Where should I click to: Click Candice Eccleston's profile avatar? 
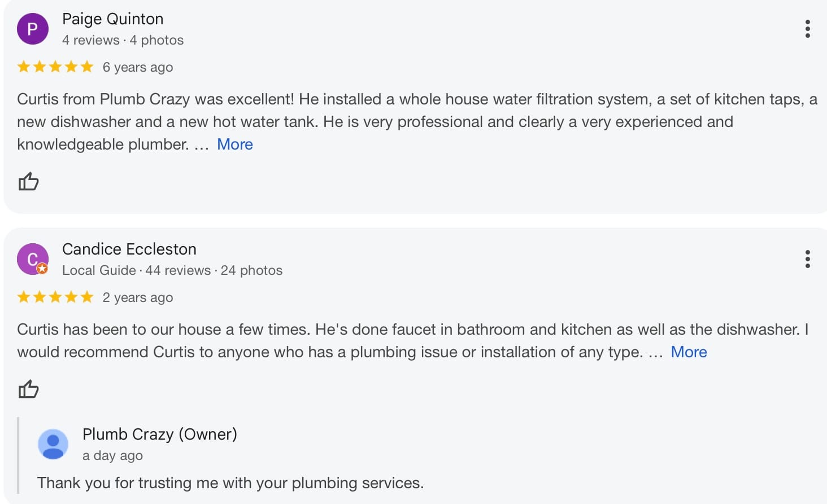click(32, 258)
